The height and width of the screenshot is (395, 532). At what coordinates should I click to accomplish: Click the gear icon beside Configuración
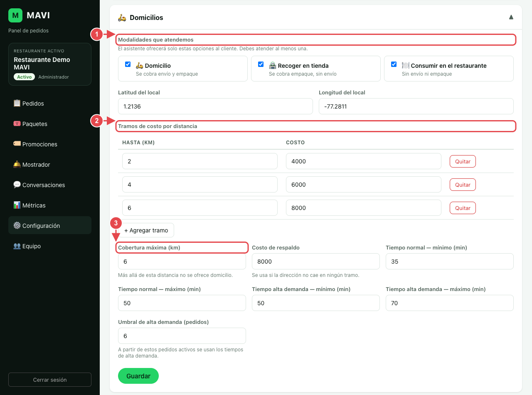tap(17, 225)
